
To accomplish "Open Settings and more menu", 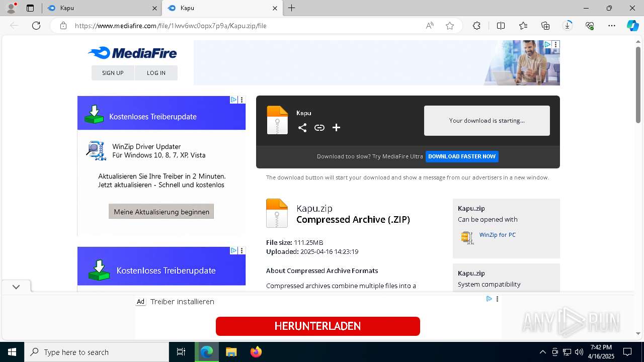I will tap(612, 26).
